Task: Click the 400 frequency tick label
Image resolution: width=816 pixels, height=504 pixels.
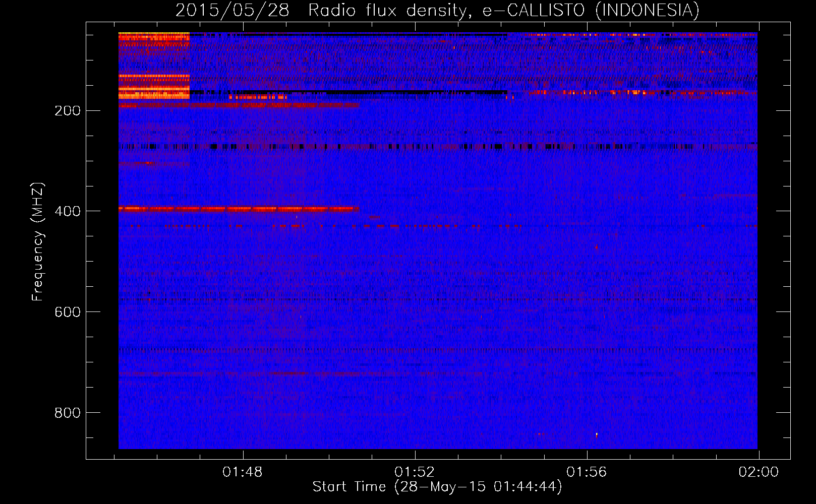Action: click(x=68, y=211)
